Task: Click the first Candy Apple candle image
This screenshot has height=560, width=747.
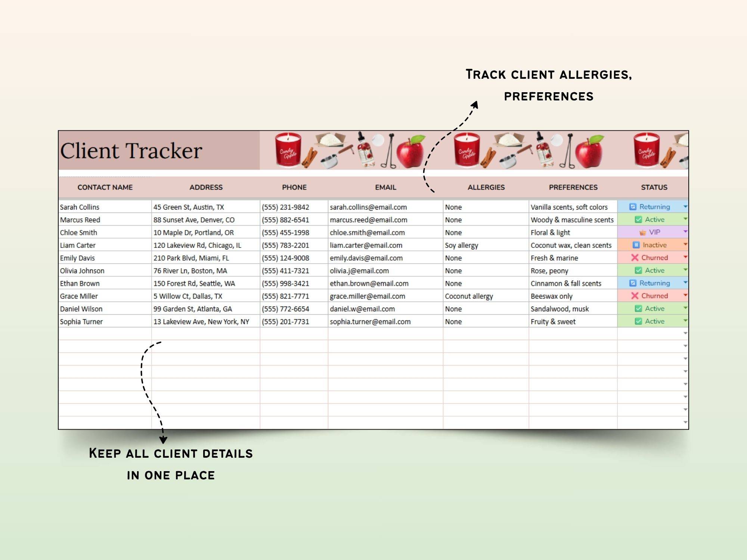Action: point(288,150)
